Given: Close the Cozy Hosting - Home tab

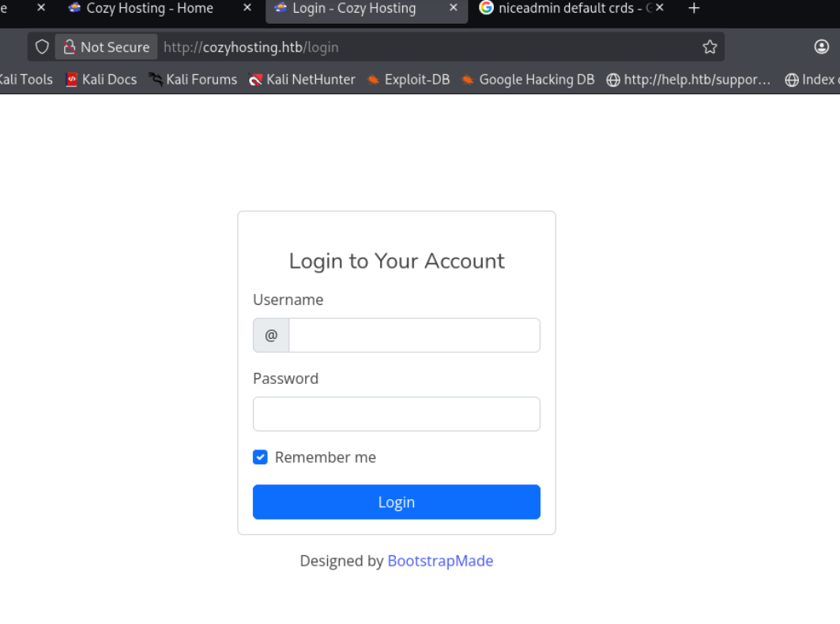Looking at the screenshot, I should tap(247, 9).
